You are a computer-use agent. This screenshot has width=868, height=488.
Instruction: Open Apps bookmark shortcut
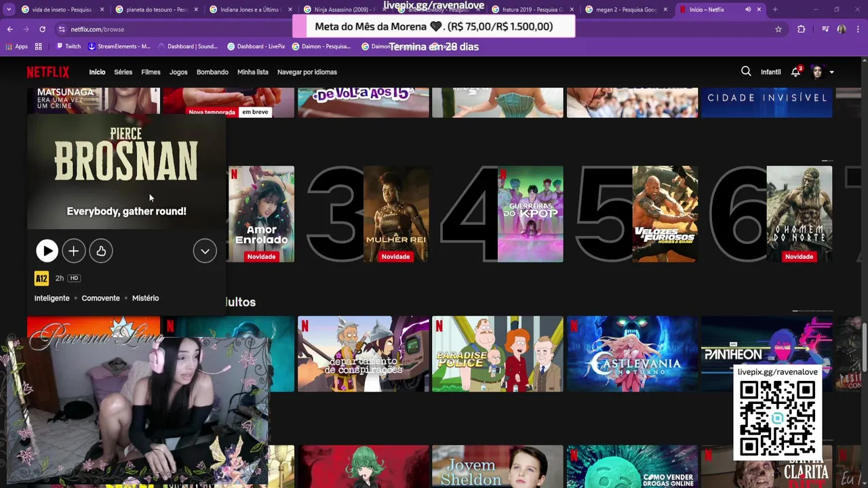(16, 46)
